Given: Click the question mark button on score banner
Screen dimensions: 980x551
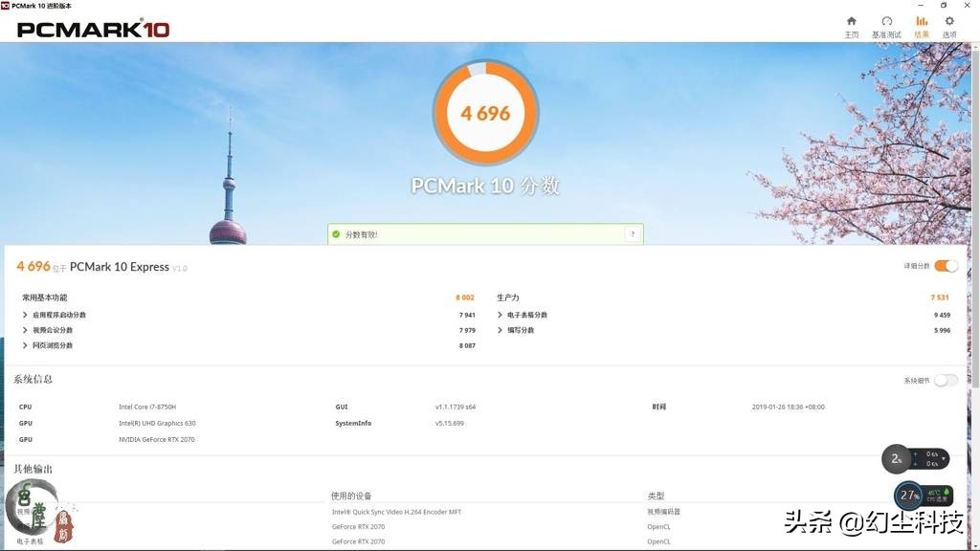Looking at the screenshot, I should 632,233.
